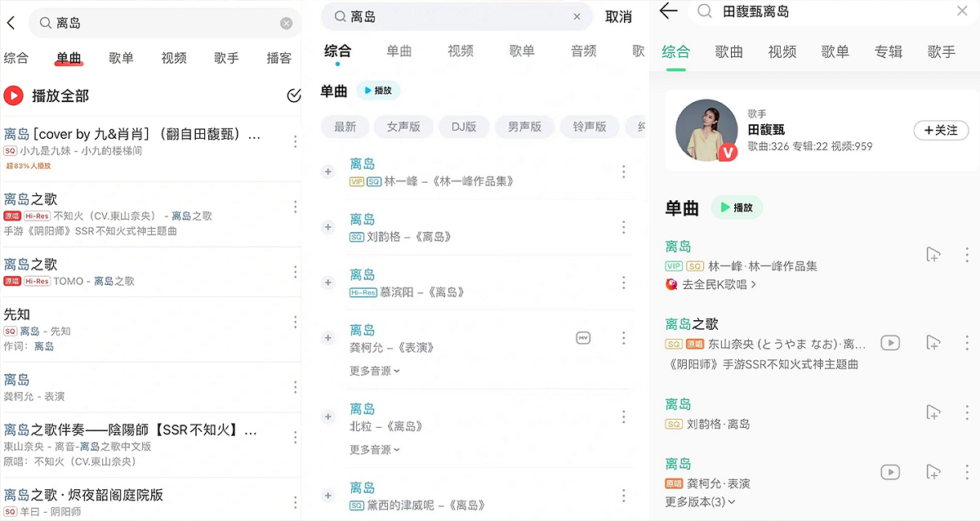This screenshot has width=980, height=521.
Task: Open more options for 不知火 离岛之歌 row
Action: click(x=295, y=207)
